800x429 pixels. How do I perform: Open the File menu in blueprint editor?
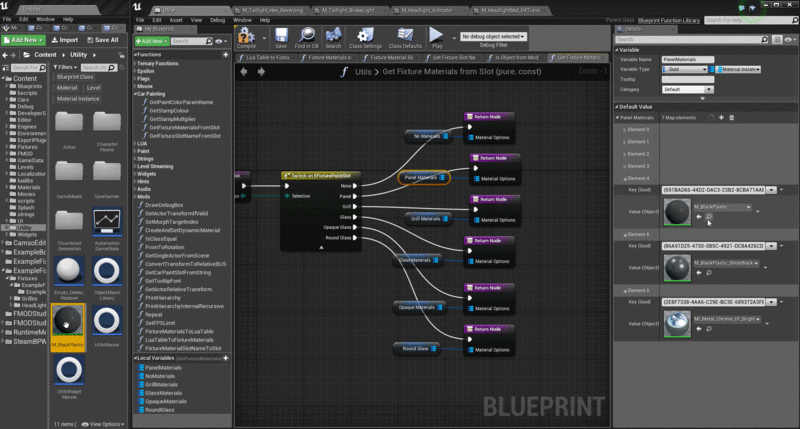[140, 20]
